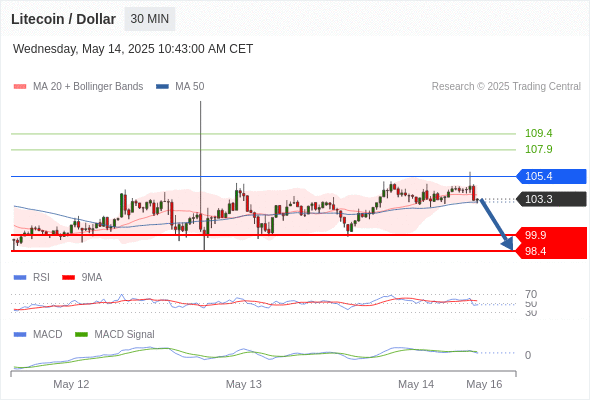The image size is (590, 400).
Task: Click the Research © 2025 Trading Central text
Action: tap(506, 87)
